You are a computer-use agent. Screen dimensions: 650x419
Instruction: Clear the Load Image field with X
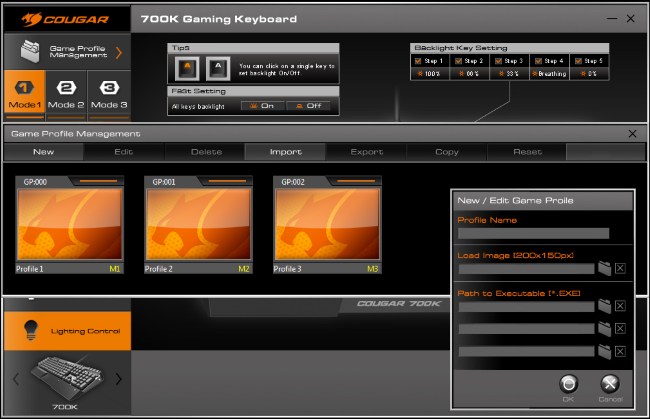pos(620,269)
